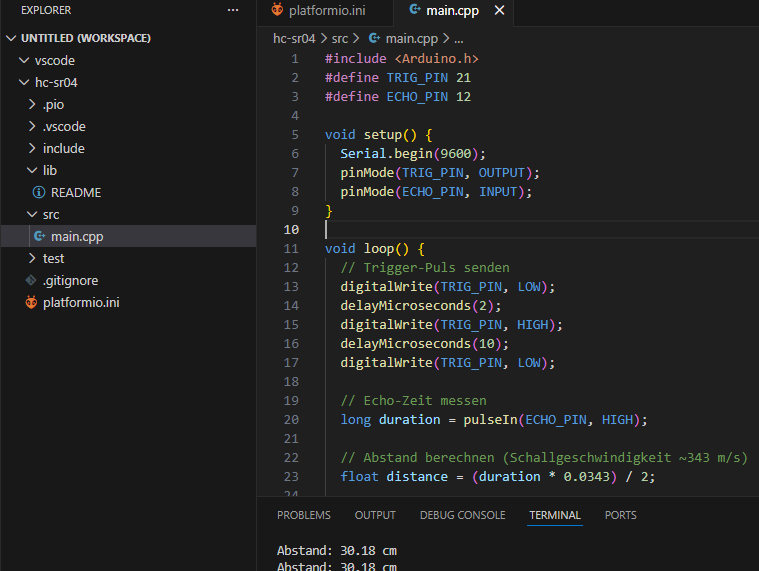Click the PlatformIO icon on platformio.ini tab
Image resolution: width=759 pixels, height=571 pixels.
click(277, 11)
